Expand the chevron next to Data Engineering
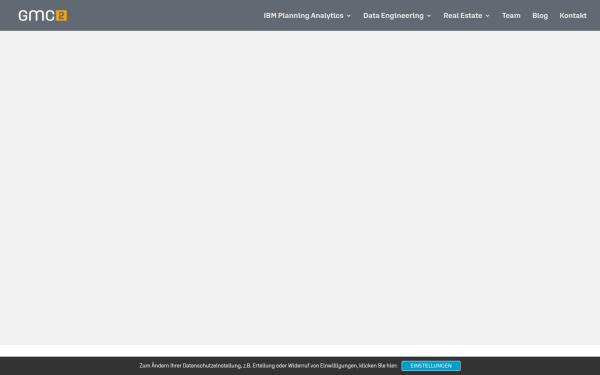Image resolution: width=600 pixels, height=375 pixels. [x=429, y=16]
